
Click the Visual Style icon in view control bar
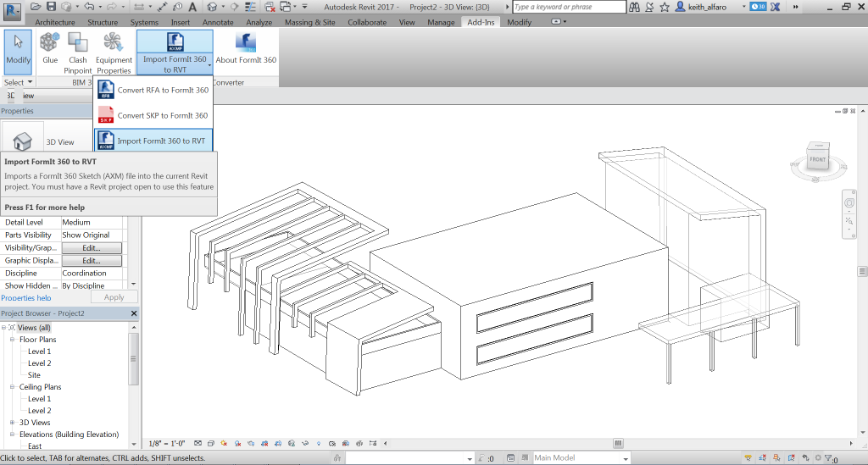point(211,443)
